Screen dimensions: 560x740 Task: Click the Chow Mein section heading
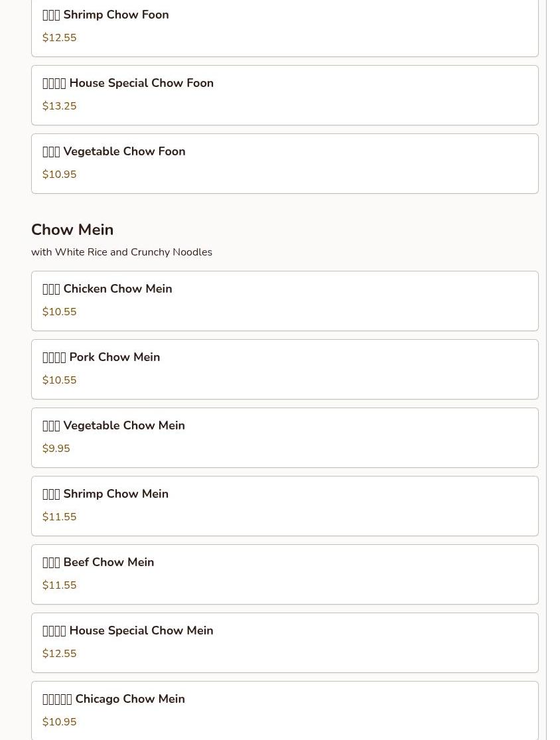click(x=72, y=230)
